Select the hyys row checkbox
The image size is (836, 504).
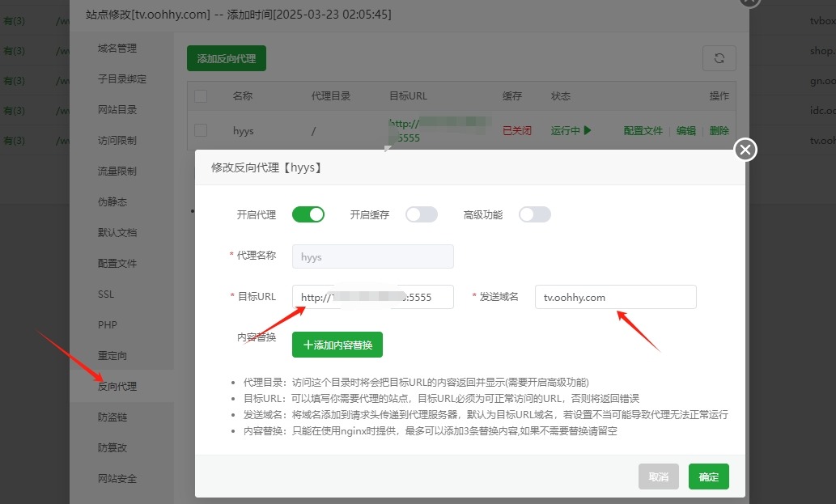point(200,129)
